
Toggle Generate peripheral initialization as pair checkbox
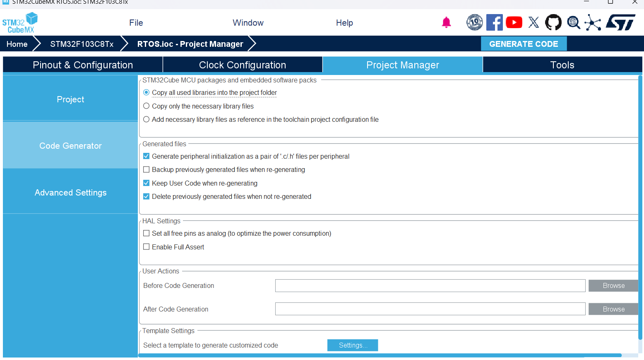click(146, 156)
